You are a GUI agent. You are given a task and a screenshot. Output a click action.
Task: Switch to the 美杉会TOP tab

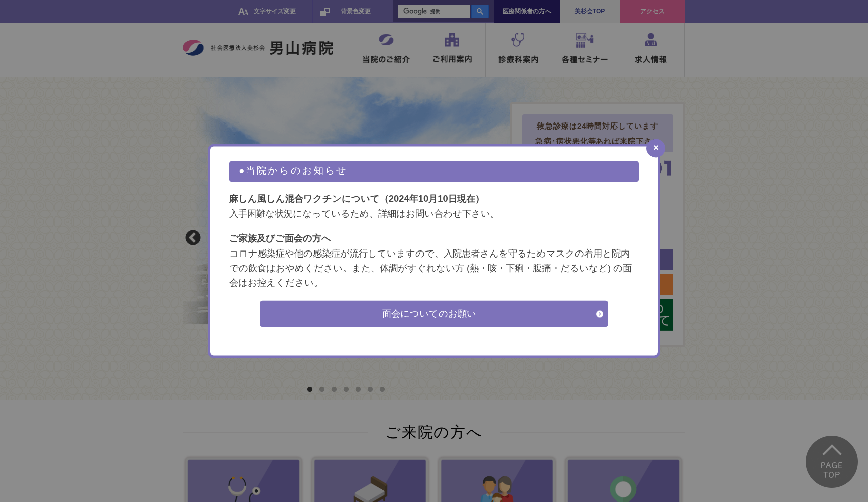tap(589, 11)
